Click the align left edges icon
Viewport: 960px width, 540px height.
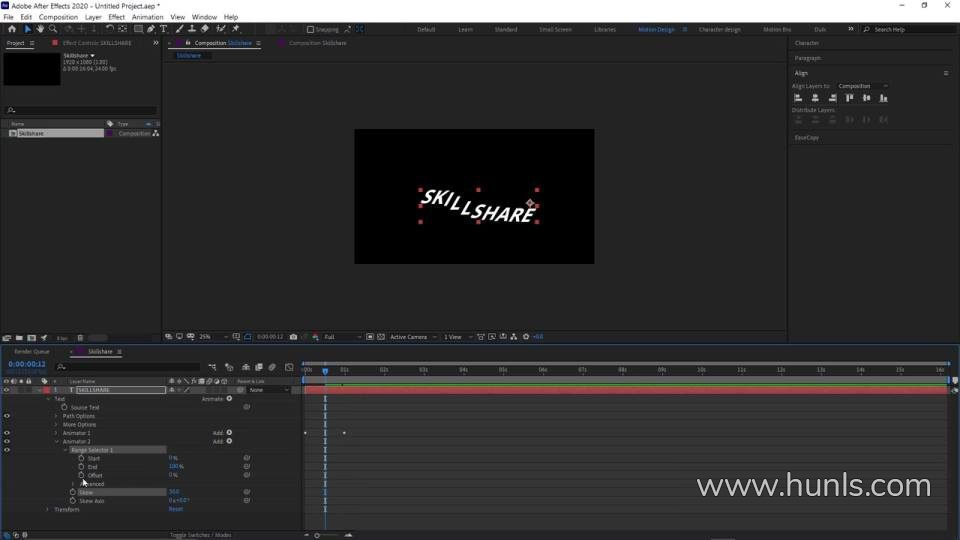pos(798,98)
